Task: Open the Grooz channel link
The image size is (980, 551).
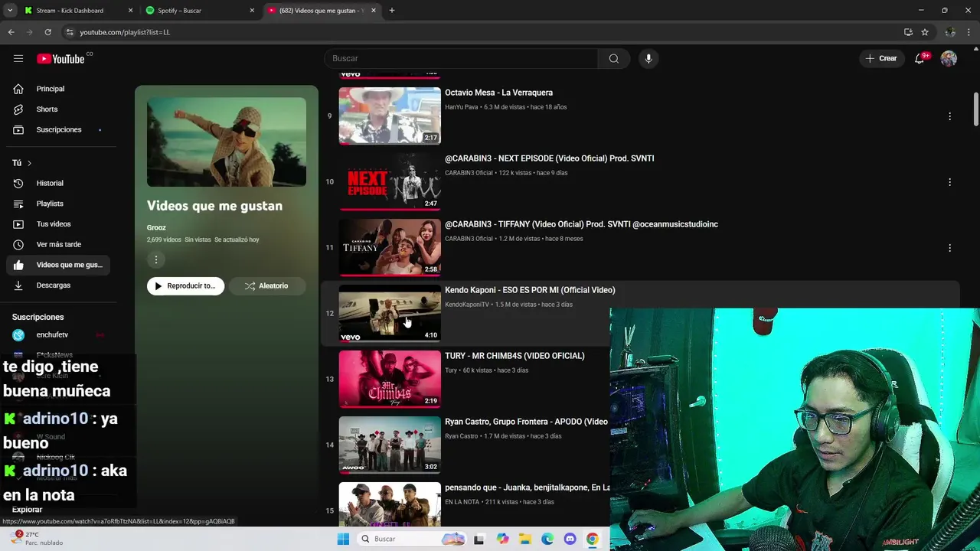Action: click(x=156, y=227)
